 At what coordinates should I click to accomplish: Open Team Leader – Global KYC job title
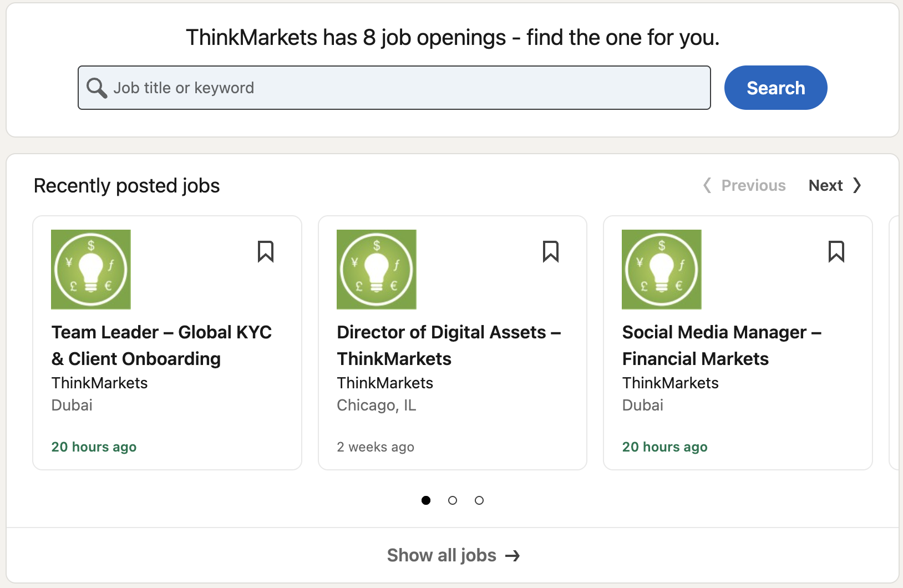pyautogui.click(x=161, y=345)
